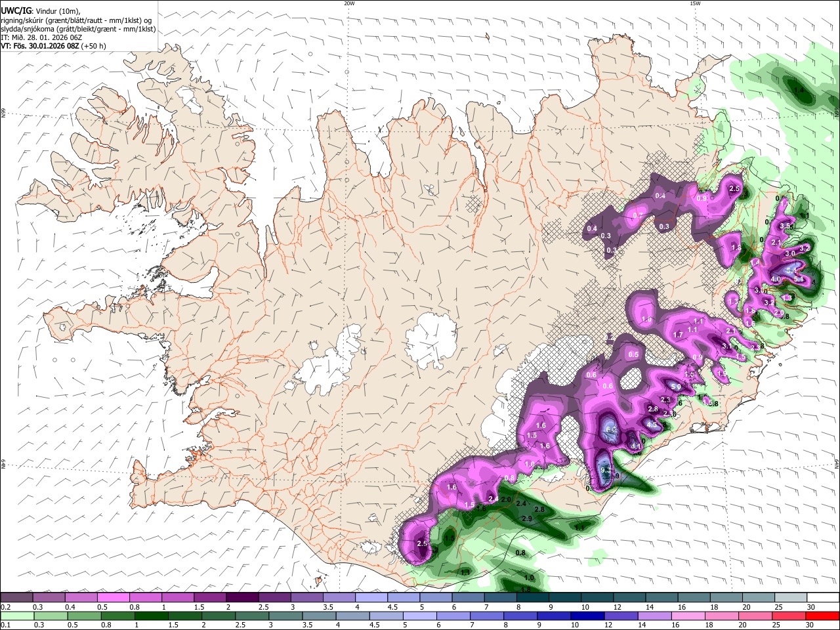Pick the 3–3.5 violet snow swatch
Screen dimensions: 840x630
[x=306, y=597]
